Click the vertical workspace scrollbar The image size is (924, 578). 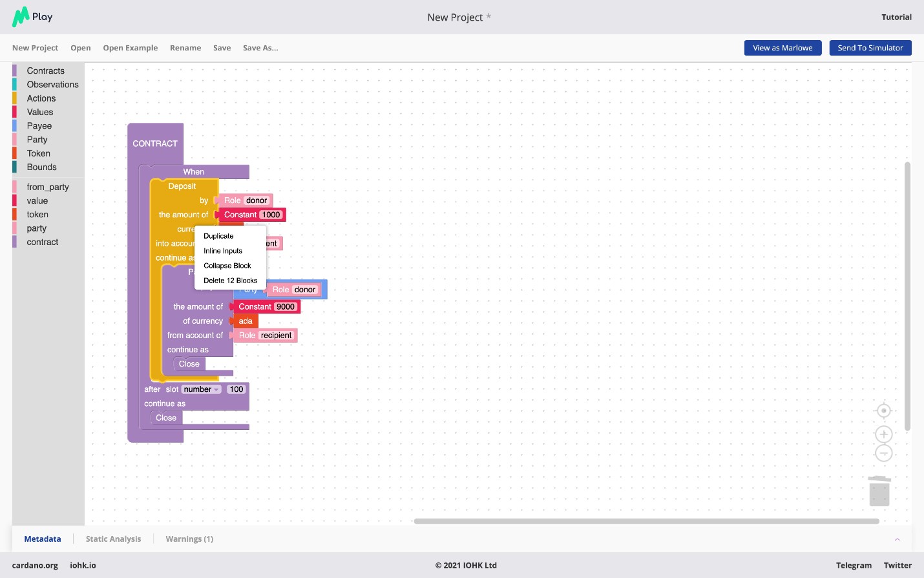click(x=907, y=296)
